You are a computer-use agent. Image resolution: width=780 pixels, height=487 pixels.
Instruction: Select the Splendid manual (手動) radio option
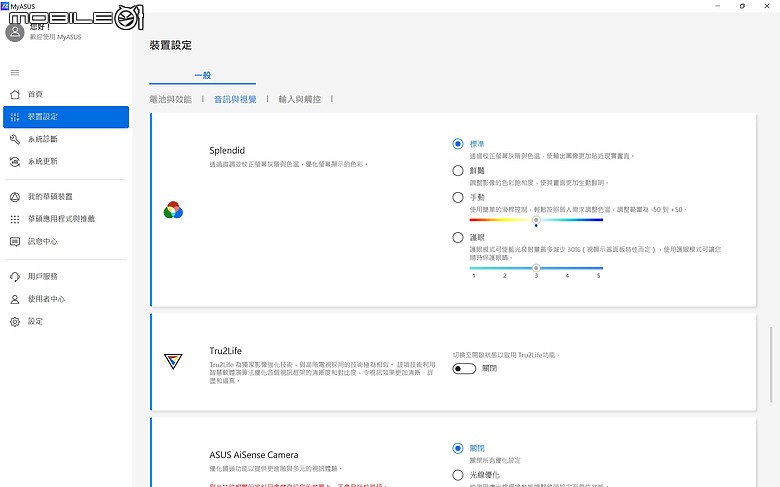coord(458,197)
